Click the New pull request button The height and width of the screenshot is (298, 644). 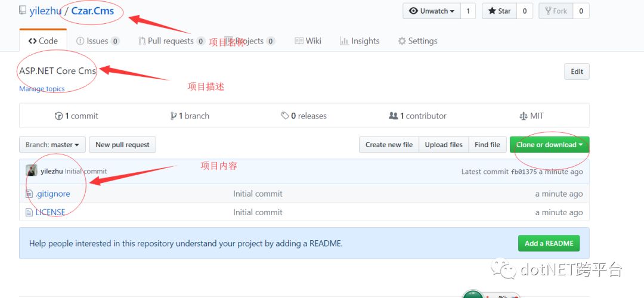(122, 144)
